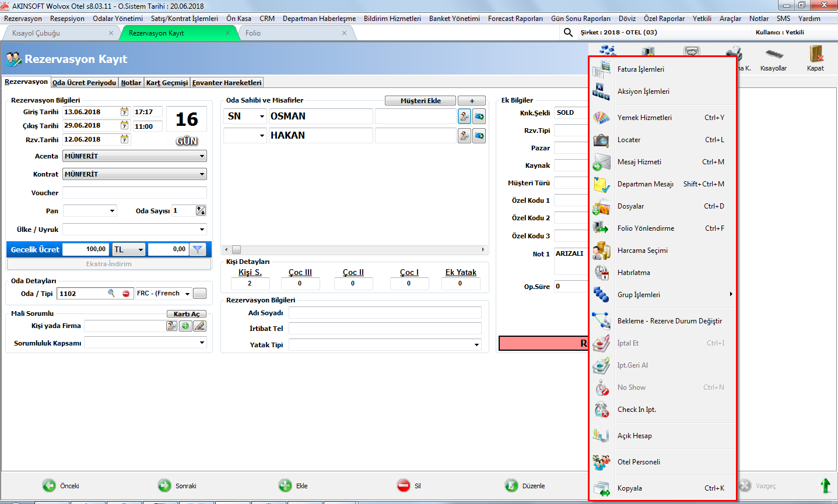The height and width of the screenshot is (504, 838).
Task: Switch to the Folio document tab
Action: [x=296, y=33]
